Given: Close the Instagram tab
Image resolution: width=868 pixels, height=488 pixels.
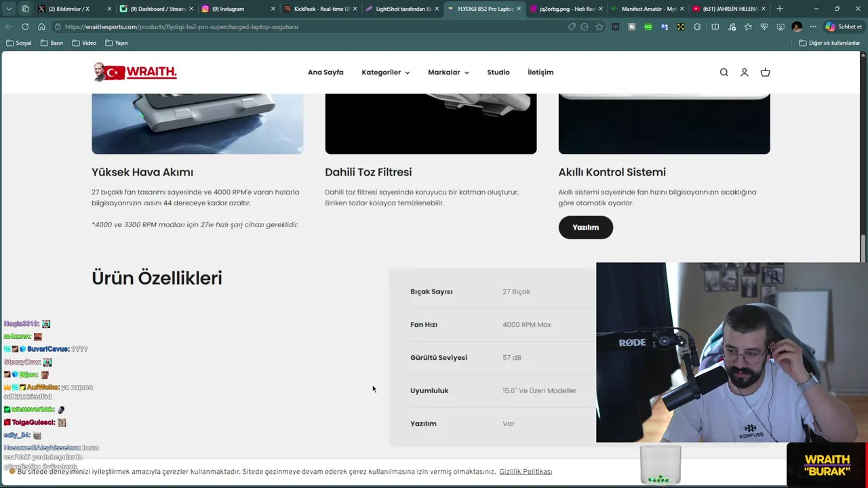Looking at the screenshot, I should click(273, 9).
